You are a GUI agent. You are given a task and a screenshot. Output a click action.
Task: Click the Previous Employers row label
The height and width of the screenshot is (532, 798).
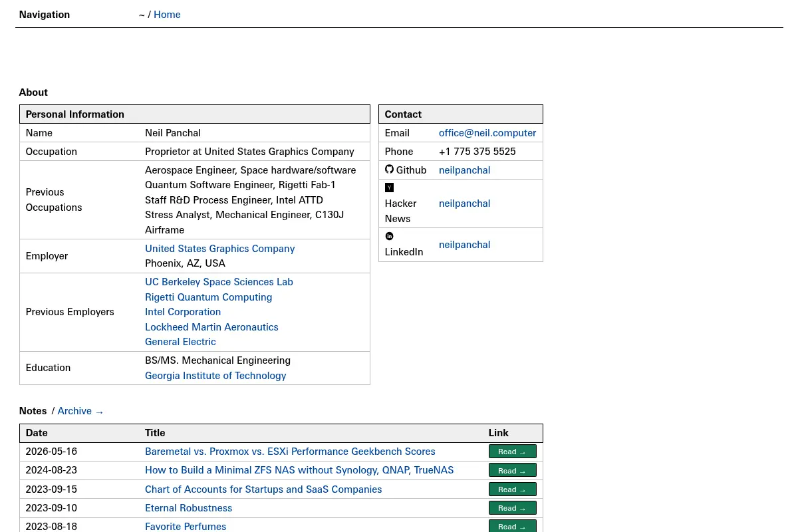tap(70, 312)
